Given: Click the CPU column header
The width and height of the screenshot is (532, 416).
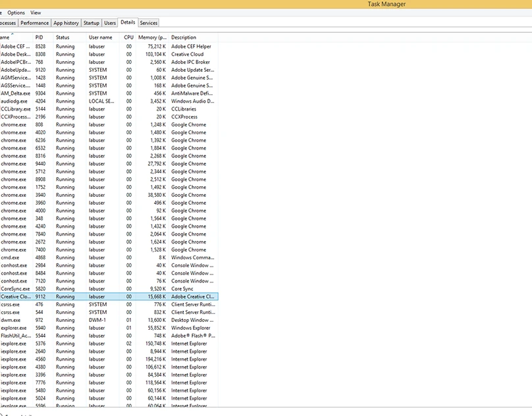Looking at the screenshot, I should click(128, 38).
